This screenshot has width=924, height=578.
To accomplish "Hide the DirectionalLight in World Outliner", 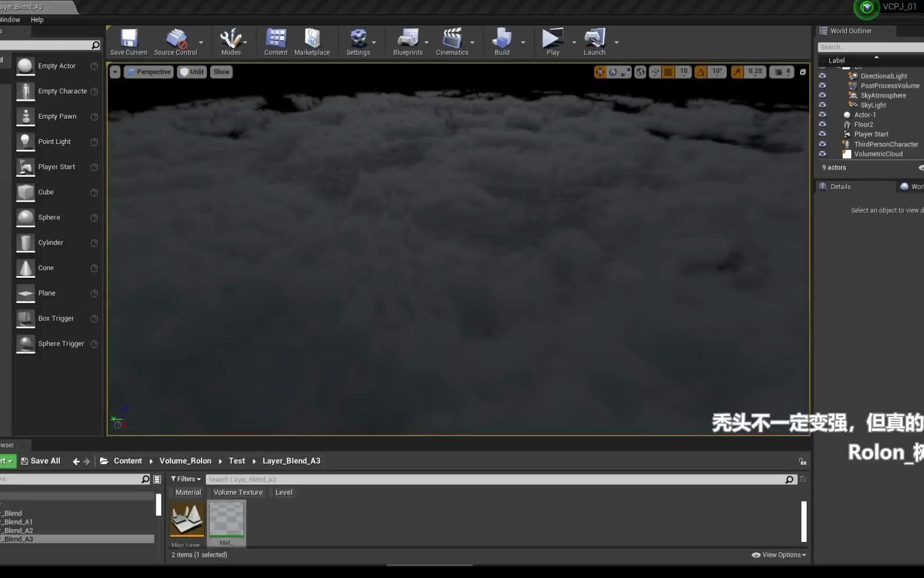I will (x=823, y=75).
